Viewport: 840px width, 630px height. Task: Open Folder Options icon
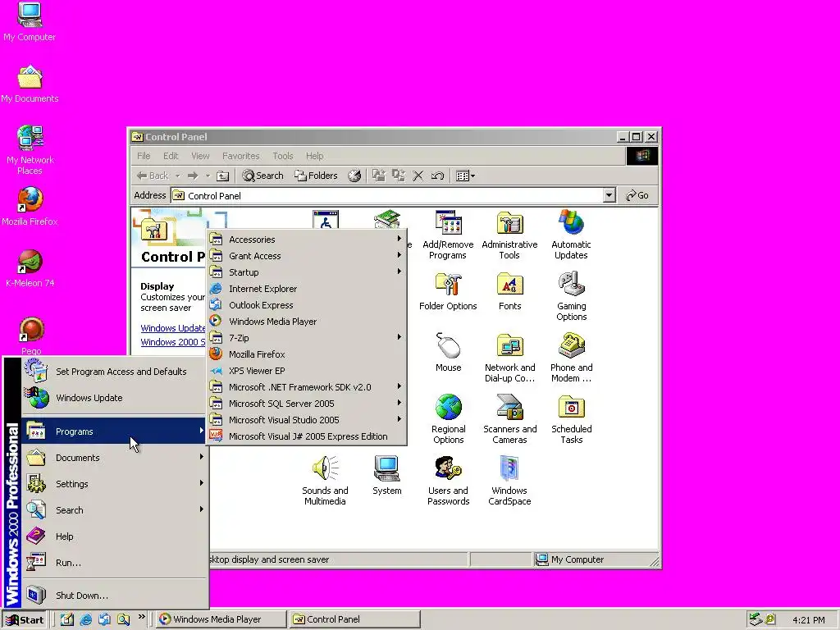pos(448,292)
